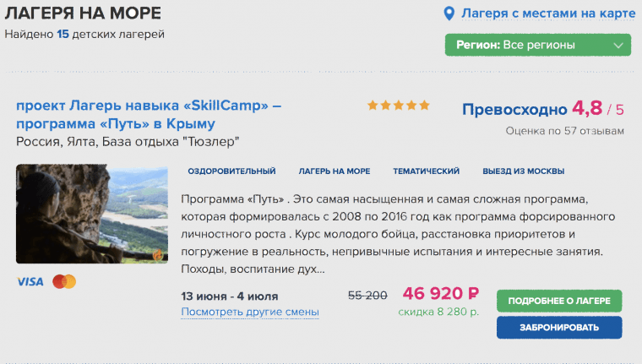Open "Посмотреть другие смены" link
The height and width of the screenshot is (364, 642).
[250, 312]
